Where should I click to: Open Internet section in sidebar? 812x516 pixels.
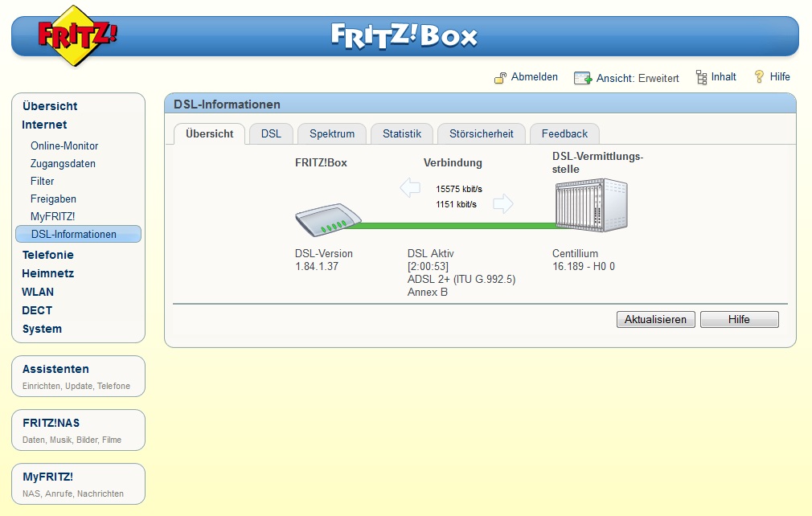pyautogui.click(x=44, y=125)
